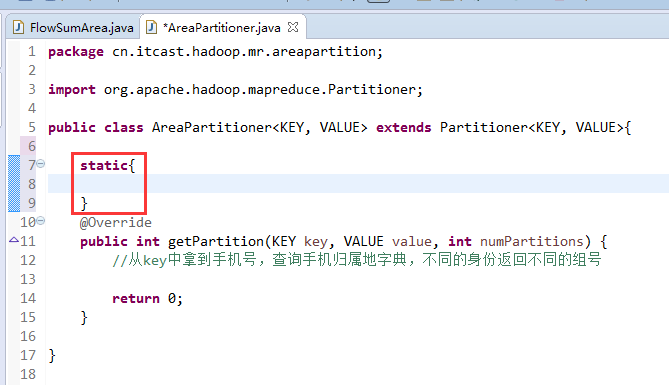
Task: Click the 'import' keyword on line 3
Action: tap(72, 90)
